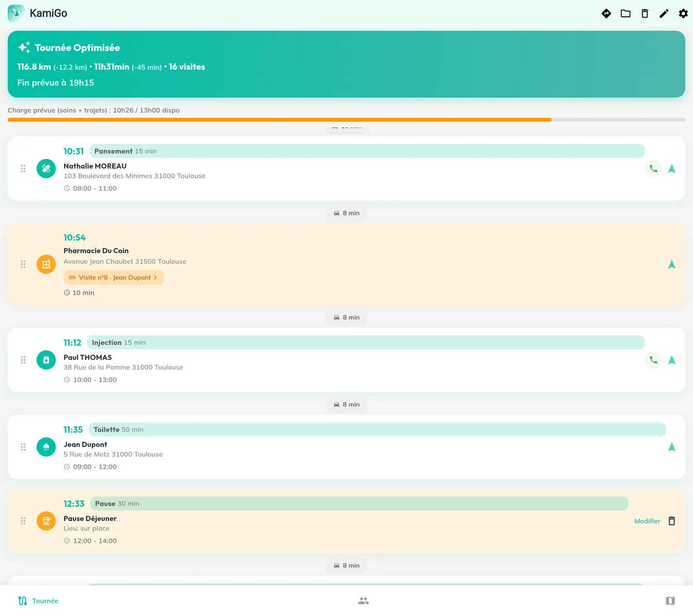
Task: Navigate to Pharmacie Du Coin
Action: (x=672, y=264)
